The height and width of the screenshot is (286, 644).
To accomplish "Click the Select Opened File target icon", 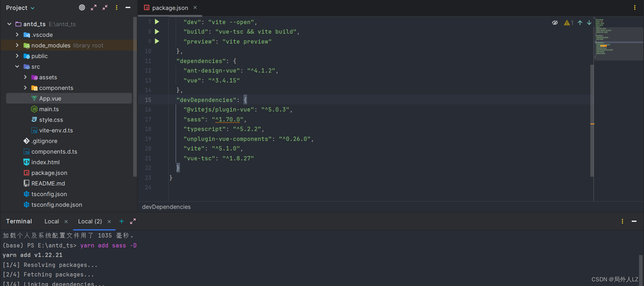I will (x=82, y=7).
